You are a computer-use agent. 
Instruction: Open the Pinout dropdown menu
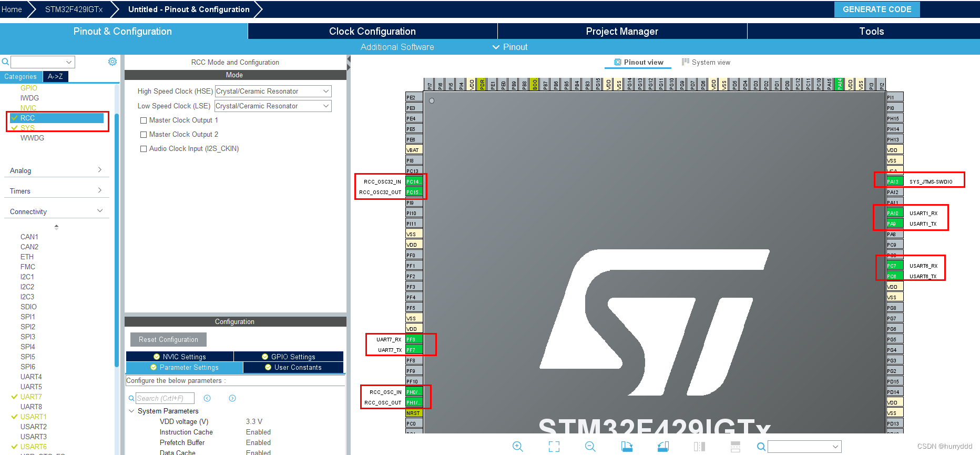pyautogui.click(x=510, y=47)
